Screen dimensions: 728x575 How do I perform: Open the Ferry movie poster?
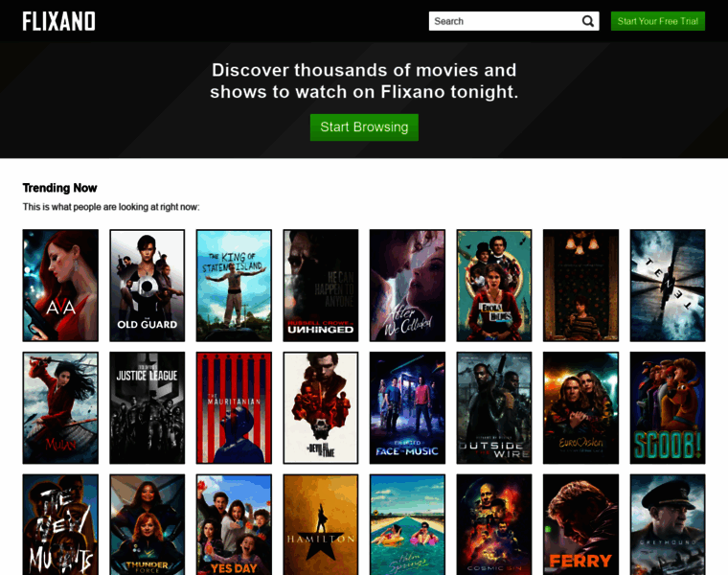(x=580, y=524)
